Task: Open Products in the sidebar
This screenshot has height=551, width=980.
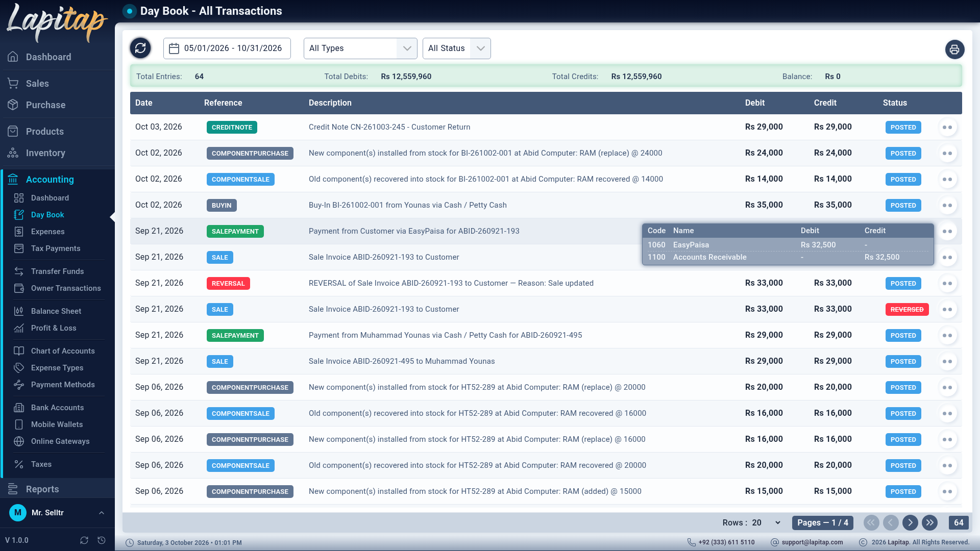Action: [x=57, y=132]
